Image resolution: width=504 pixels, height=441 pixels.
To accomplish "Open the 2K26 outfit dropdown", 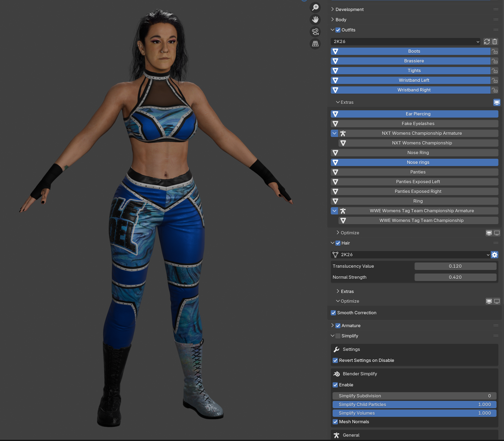I will tap(406, 42).
